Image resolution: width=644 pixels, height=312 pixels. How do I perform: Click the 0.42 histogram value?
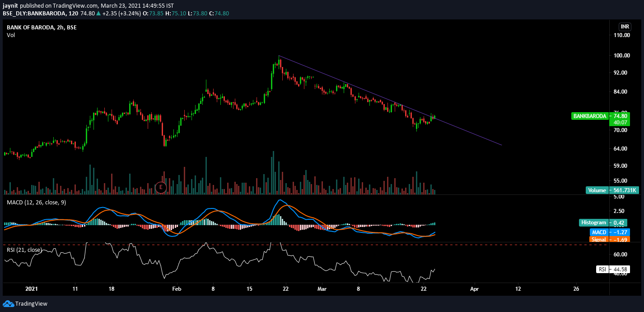[x=619, y=222]
